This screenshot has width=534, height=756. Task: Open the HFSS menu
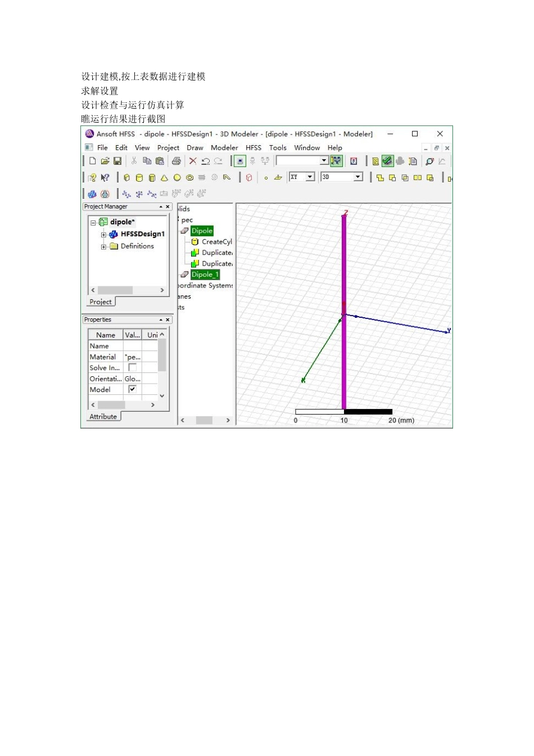pos(254,147)
